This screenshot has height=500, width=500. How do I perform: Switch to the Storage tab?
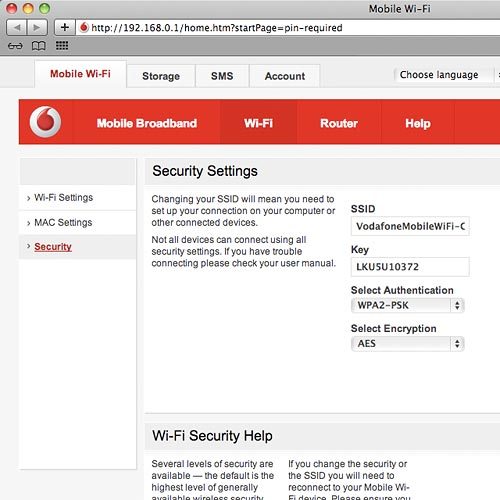click(x=161, y=76)
